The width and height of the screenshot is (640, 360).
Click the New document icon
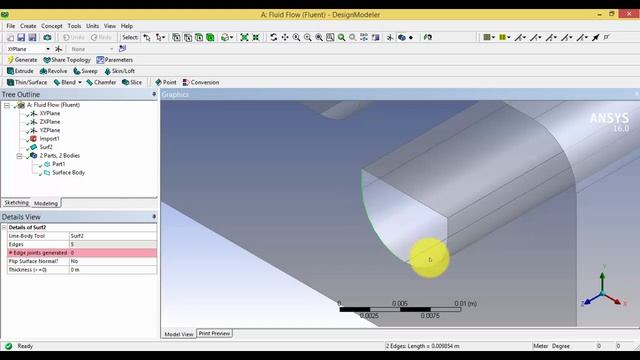pos(11,38)
